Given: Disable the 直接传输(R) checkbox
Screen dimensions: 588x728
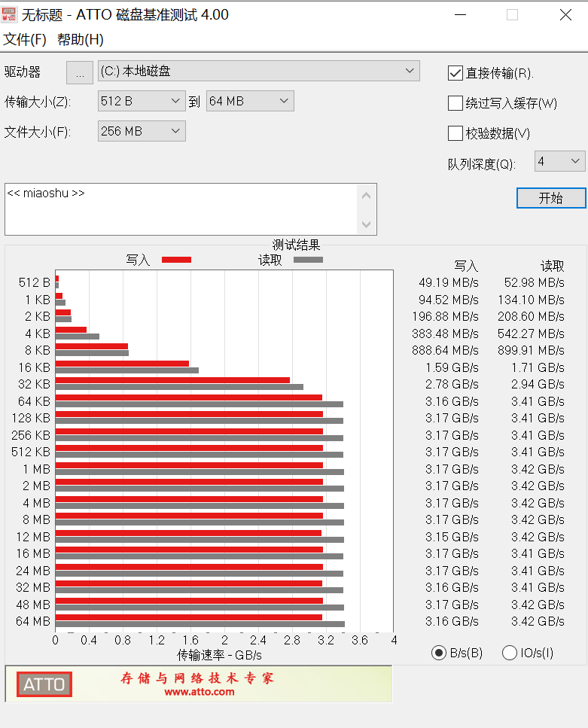Looking at the screenshot, I should 455,73.
